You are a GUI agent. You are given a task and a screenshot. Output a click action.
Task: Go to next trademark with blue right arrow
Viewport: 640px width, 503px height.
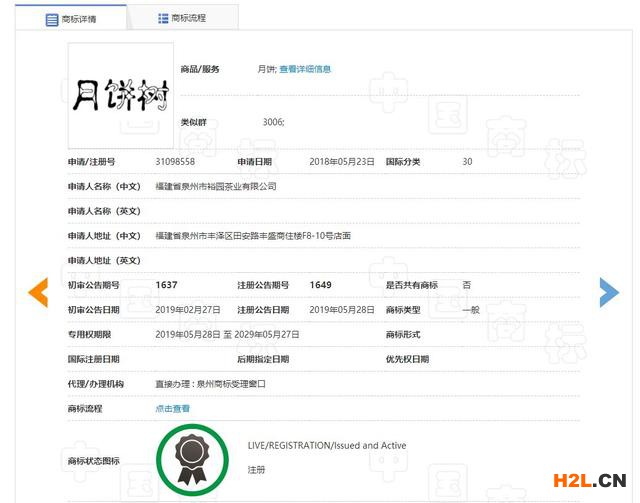608,291
